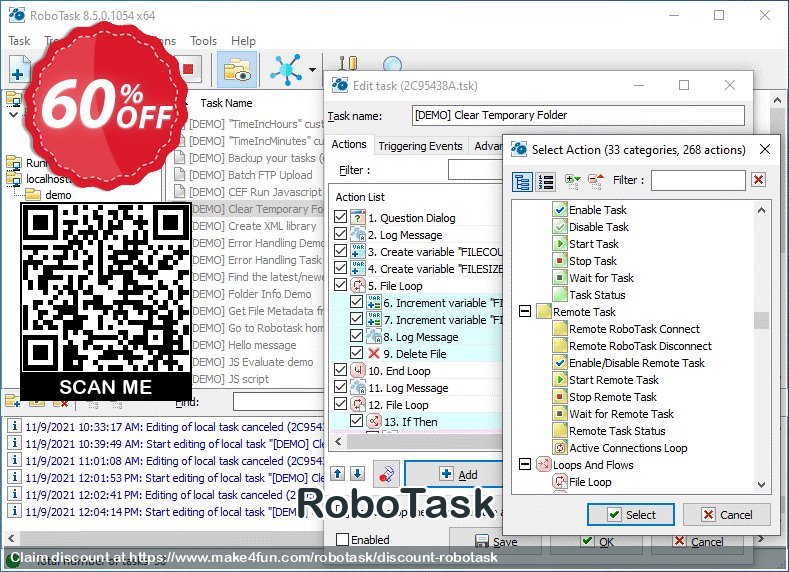Image resolution: width=789 pixels, height=572 pixels.
Task: Click the Add action button
Action: [454, 474]
